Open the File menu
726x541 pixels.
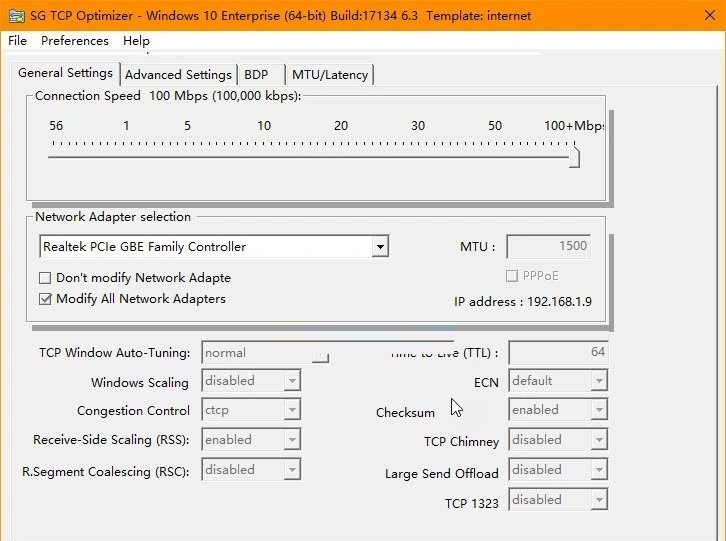click(18, 41)
